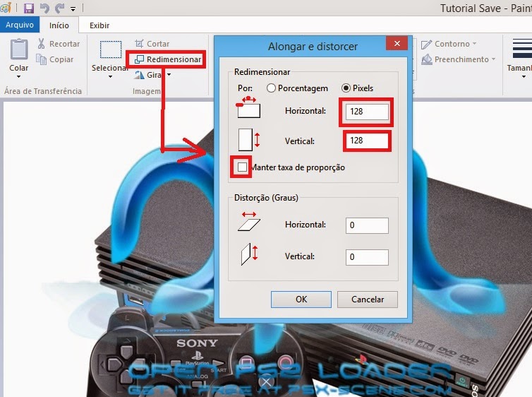This screenshot has width=532, height=397.
Task: Click the Redimensionar Horizontal value field
Action: [367, 112]
